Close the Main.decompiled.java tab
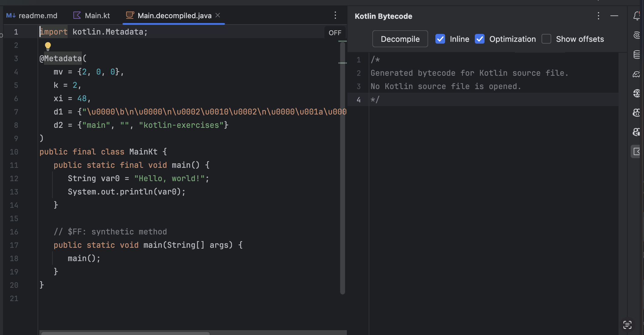Screen dimensions: 644x335 (x=218, y=15)
